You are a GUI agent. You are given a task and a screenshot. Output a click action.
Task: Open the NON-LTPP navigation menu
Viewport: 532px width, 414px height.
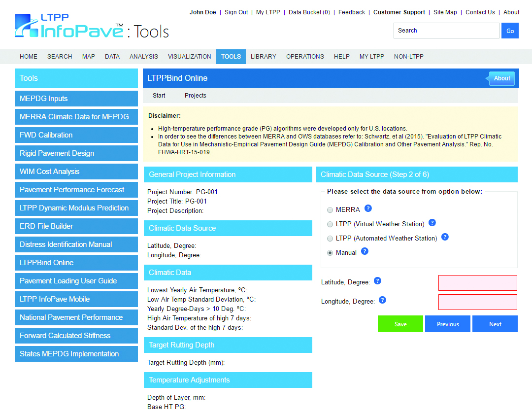[x=409, y=57]
